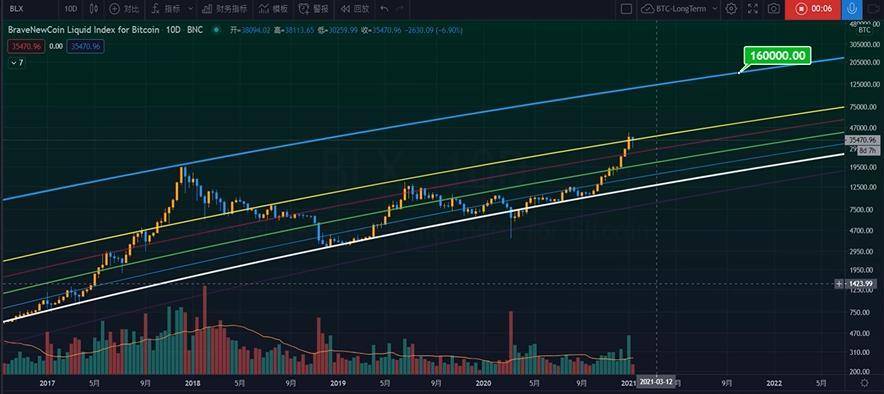884x394 pixels.
Task: Click the BraveNewCoin Liquid Index title
Action: [83, 30]
